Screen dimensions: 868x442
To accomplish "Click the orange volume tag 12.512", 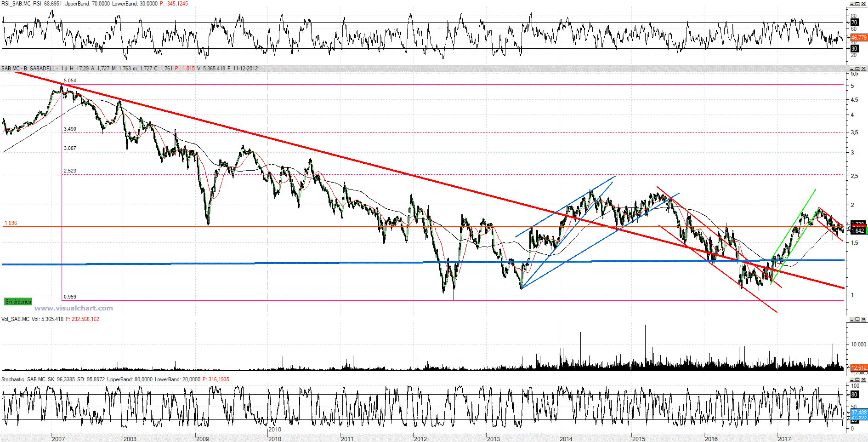I will (x=859, y=367).
